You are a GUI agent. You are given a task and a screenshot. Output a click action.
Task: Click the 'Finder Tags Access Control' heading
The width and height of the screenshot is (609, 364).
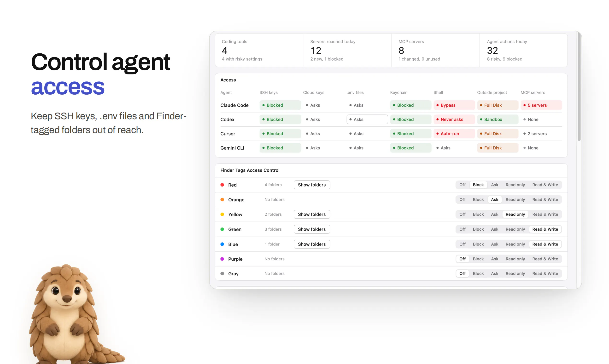click(250, 170)
